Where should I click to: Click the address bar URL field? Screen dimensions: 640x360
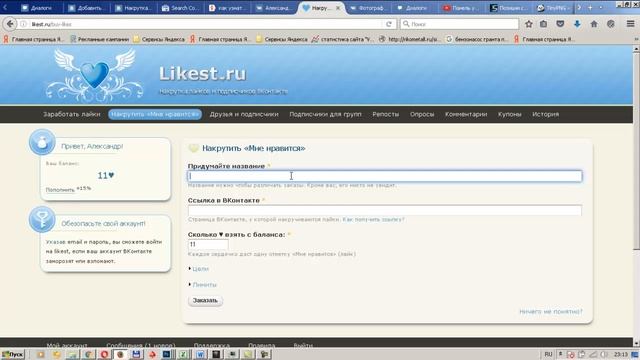pyautogui.click(x=204, y=24)
